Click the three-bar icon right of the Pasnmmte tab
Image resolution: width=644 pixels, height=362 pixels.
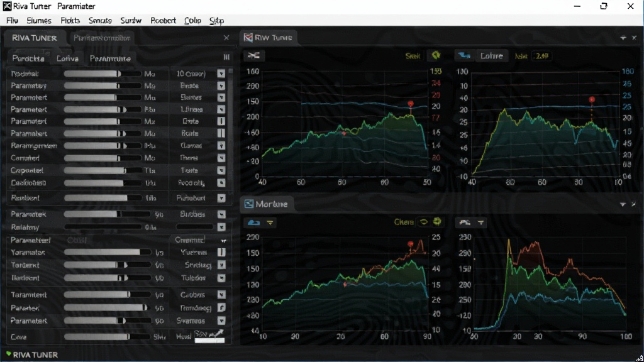point(226,57)
